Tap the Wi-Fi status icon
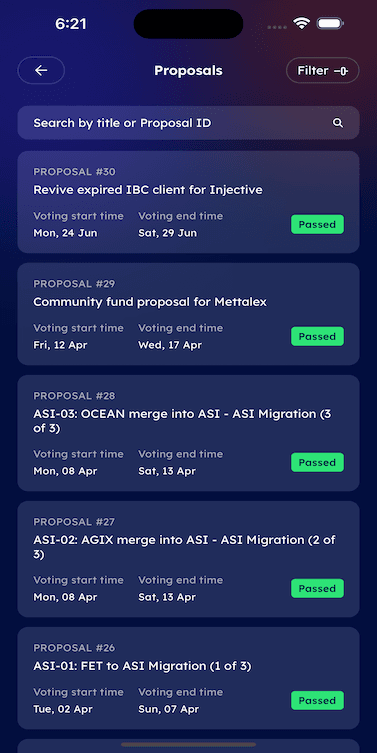This screenshot has height=753, width=377. [x=302, y=23]
